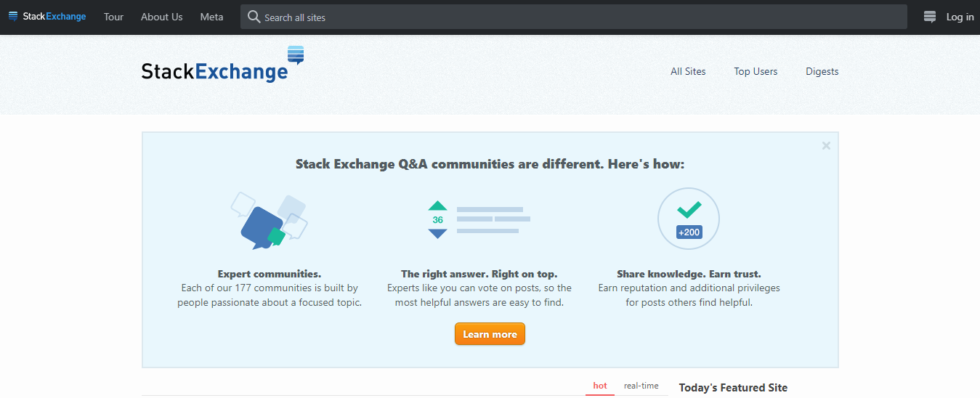Click the +200 reputation badge
The image size is (980, 398).
pyautogui.click(x=689, y=232)
